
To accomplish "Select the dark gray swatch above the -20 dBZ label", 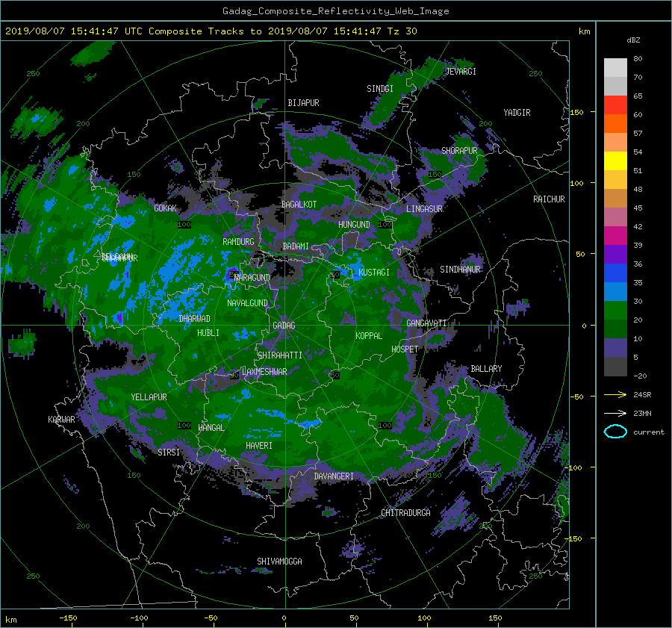I will pos(615,367).
